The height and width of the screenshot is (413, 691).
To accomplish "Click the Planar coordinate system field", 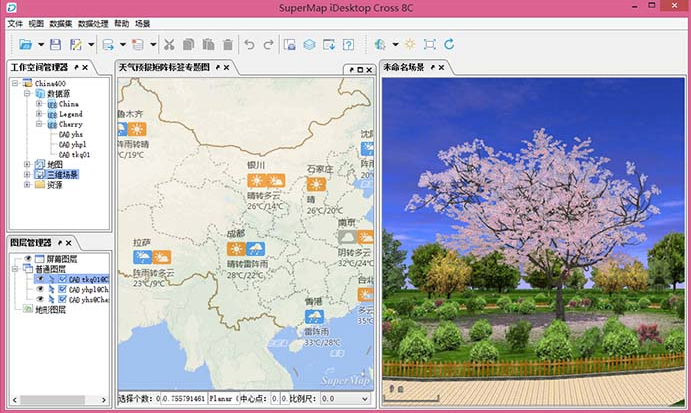I will [223, 398].
